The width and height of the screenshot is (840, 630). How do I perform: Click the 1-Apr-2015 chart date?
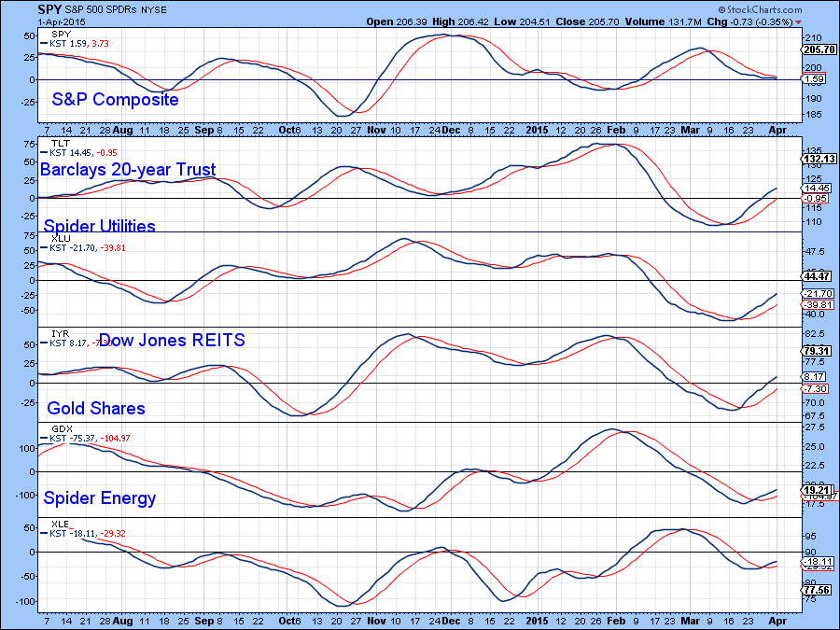(62, 22)
